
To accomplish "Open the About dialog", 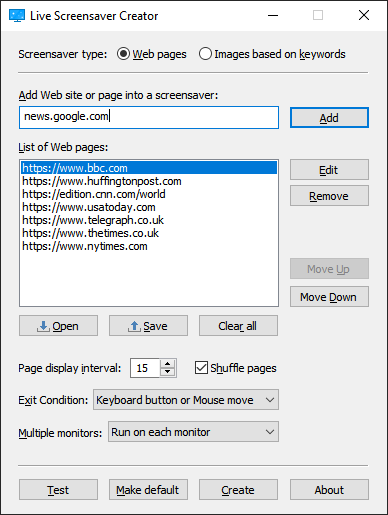I will pyautogui.click(x=329, y=490).
